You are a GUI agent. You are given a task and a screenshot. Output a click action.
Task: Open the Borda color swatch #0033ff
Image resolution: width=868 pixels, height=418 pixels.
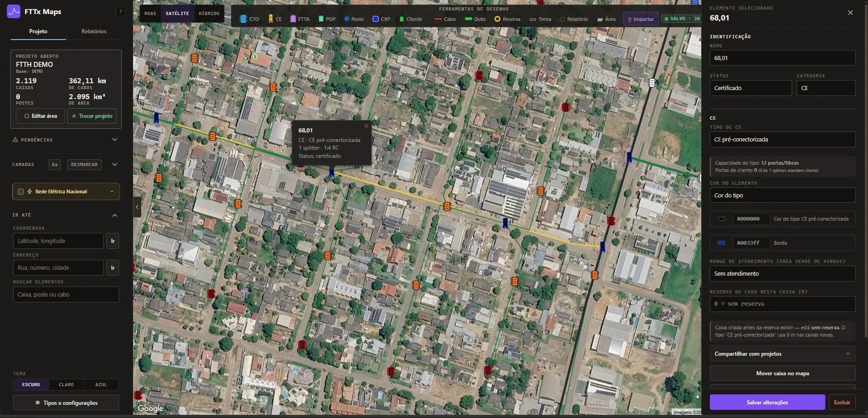[x=721, y=243]
